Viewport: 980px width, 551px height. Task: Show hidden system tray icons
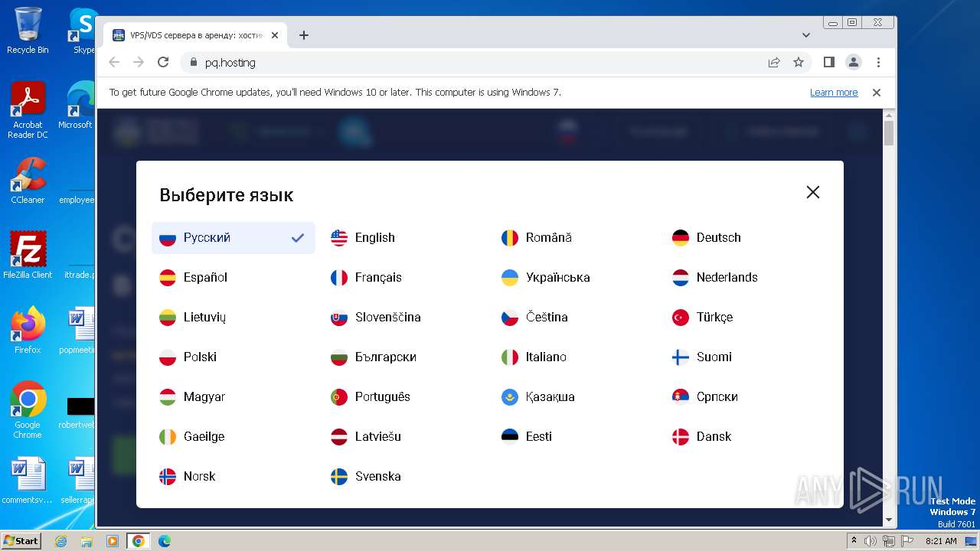coord(854,541)
